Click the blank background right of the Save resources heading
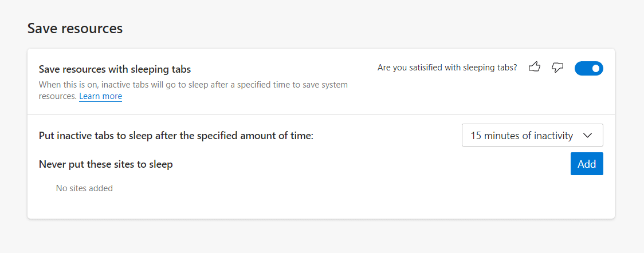This screenshot has width=644, height=253. click(344, 28)
